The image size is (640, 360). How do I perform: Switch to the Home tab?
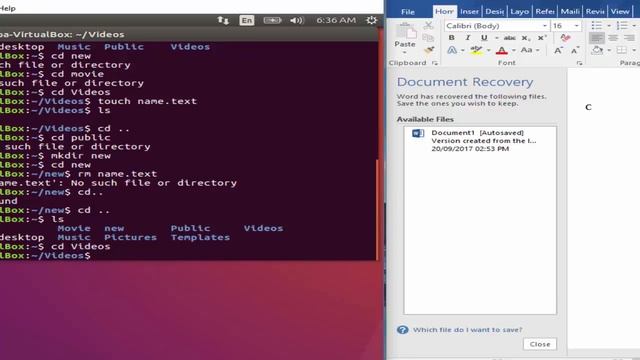click(444, 11)
